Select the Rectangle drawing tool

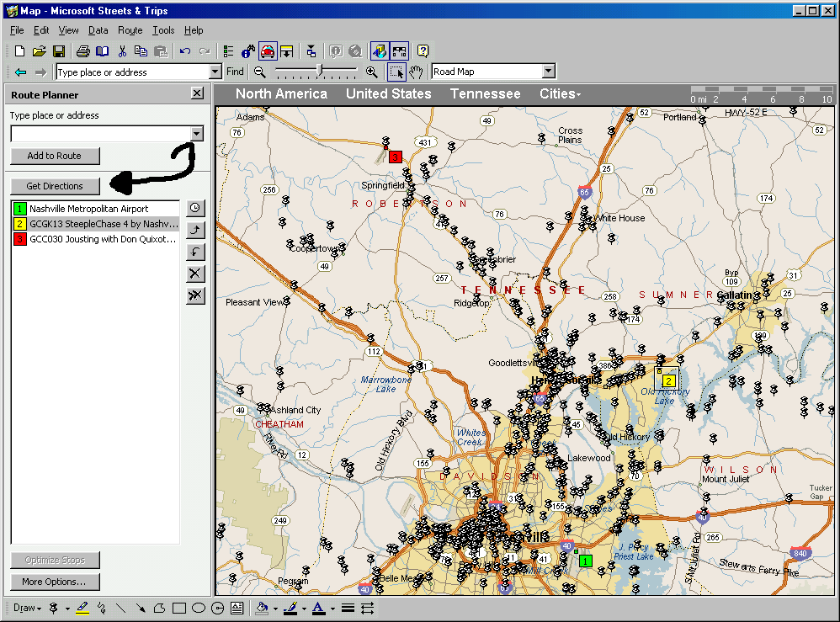click(179, 608)
